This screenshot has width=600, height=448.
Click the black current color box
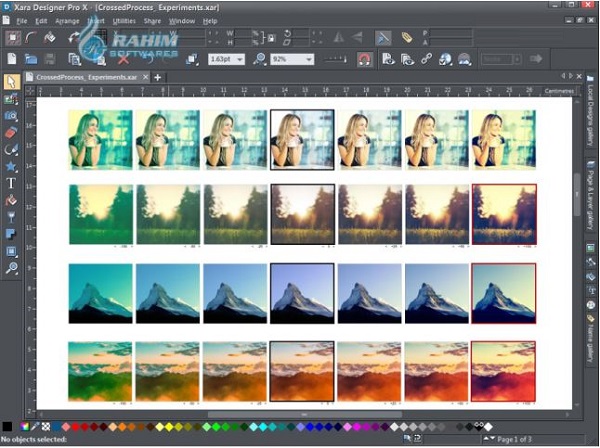click(7, 427)
